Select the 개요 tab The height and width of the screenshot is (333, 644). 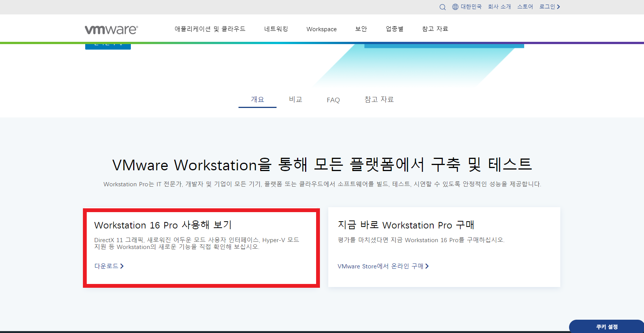pyautogui.click(x=258, y=100)
